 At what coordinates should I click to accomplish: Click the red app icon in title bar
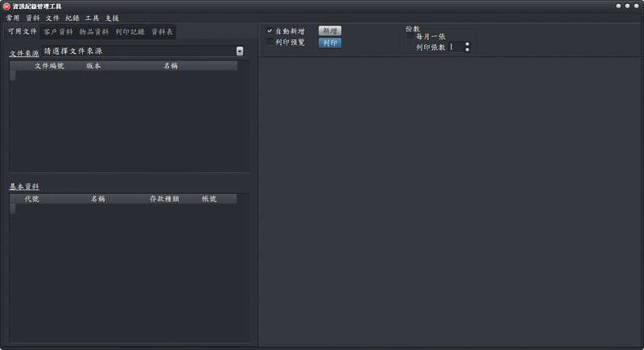click(x=6, y=6)
